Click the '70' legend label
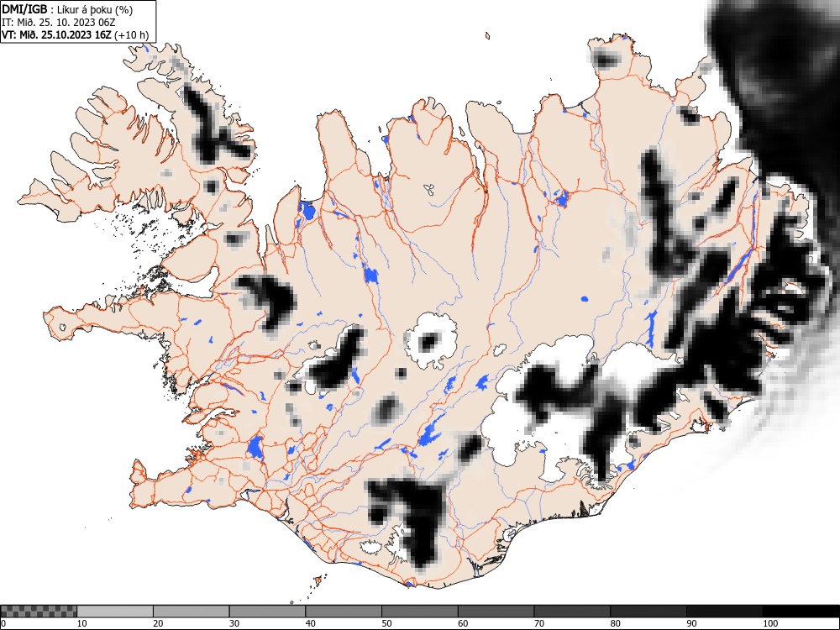This screenshot has height=630, width=840. point(538,623)
